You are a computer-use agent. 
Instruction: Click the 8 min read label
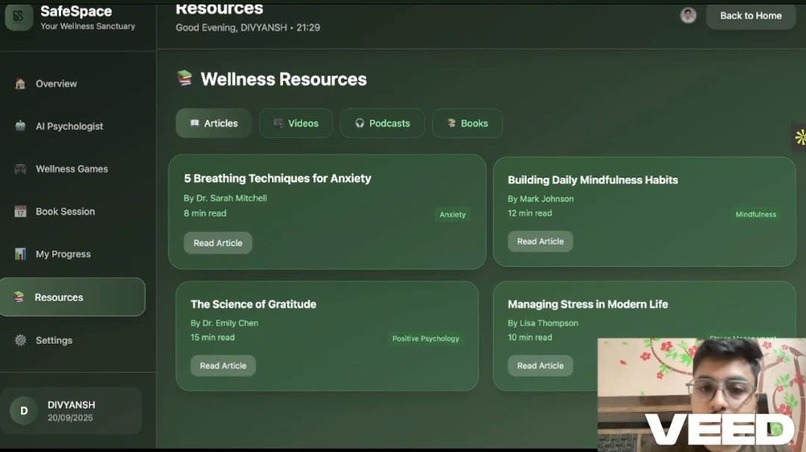pyautogui.click(x=205, y=213)
